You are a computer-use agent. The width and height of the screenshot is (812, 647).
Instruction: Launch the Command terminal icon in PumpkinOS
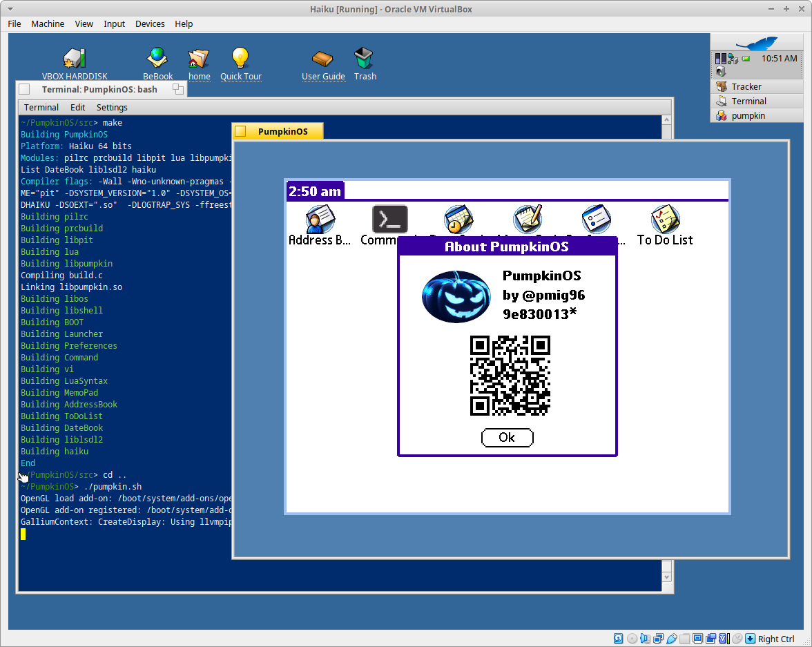click(x=389, y=219)
